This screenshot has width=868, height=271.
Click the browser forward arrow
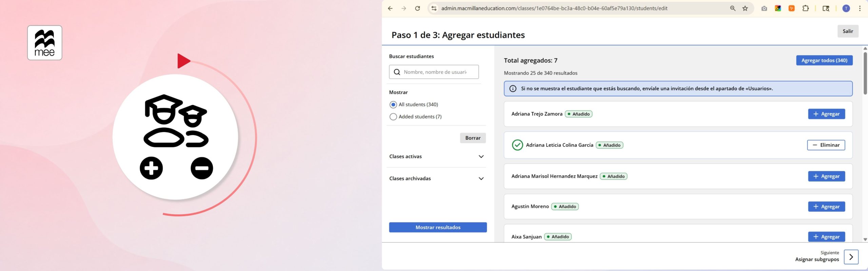point(403,8)
